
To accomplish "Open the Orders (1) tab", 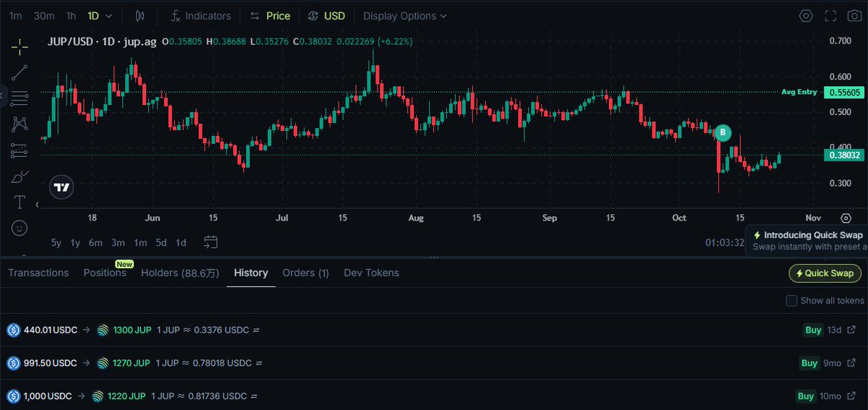I will pos(306,273).
